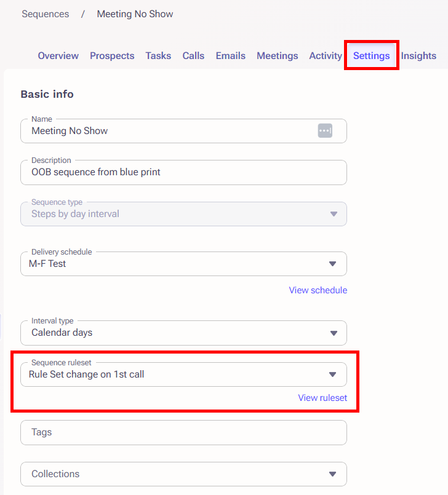Click the Delivery schedule dropdown arrow
This screenshot has height=495, width=448.
(x=332, y=264)
